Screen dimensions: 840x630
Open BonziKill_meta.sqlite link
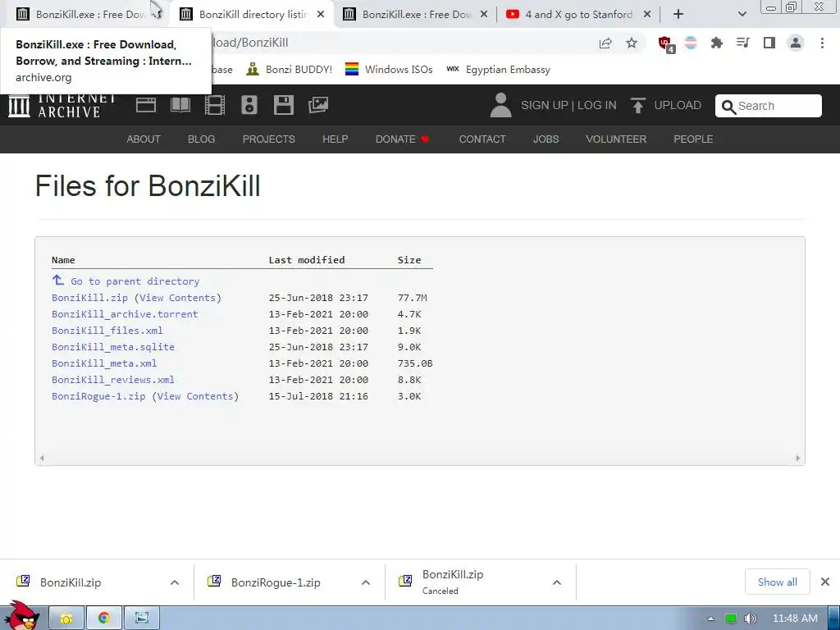(x=113, y=347)
